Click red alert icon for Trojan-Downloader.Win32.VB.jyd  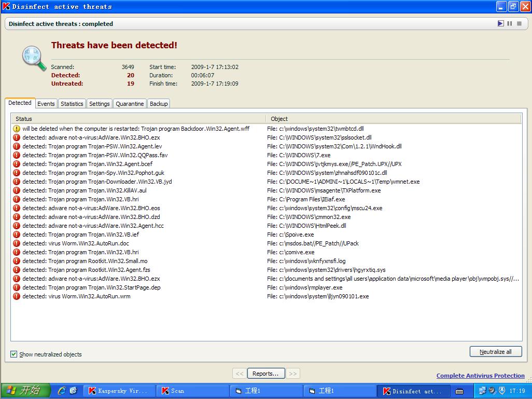17,182
